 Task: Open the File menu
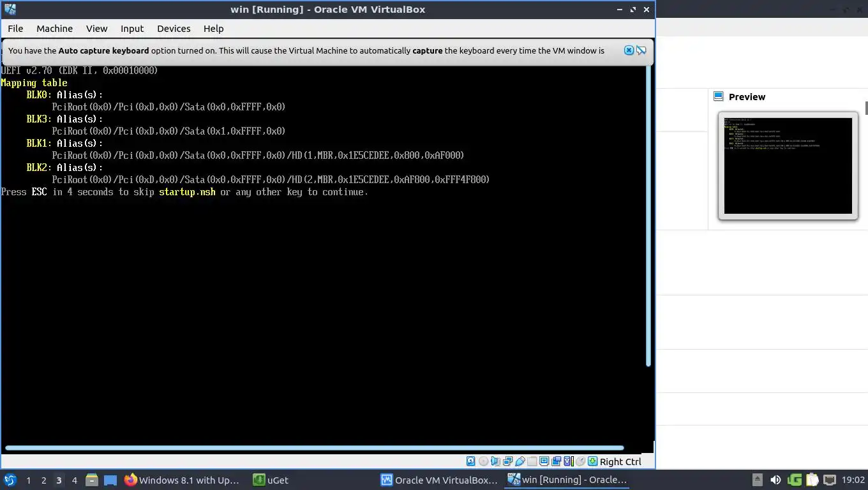pyautogui.click(x=15, y=29)
